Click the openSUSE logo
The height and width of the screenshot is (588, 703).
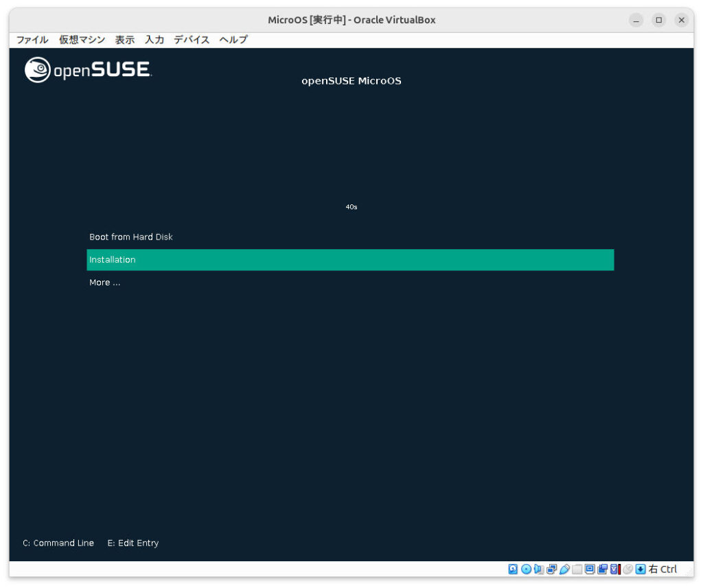(x=89, y=69)
